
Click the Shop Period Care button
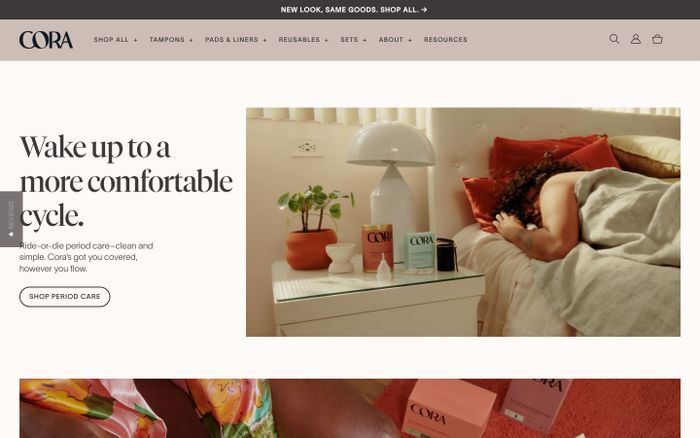[65, 296]
